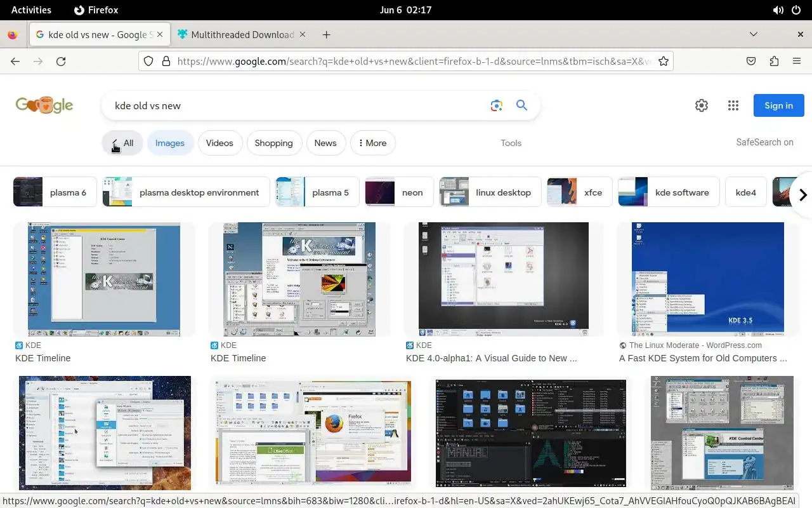Click The Linux Moderate - WordPress.com source
Image resolution: width=812 pixels, height=508 pixels.
click(695, 345)
